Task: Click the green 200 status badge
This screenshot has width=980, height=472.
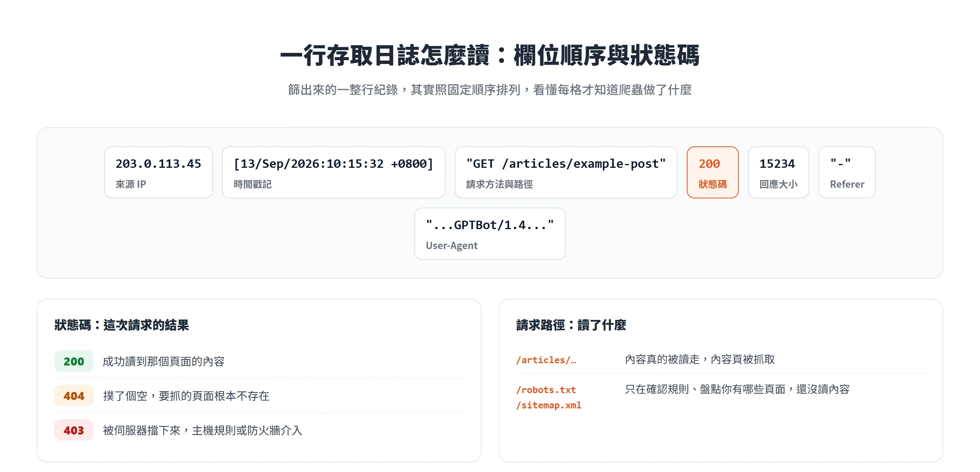Action: coord(74,361)
